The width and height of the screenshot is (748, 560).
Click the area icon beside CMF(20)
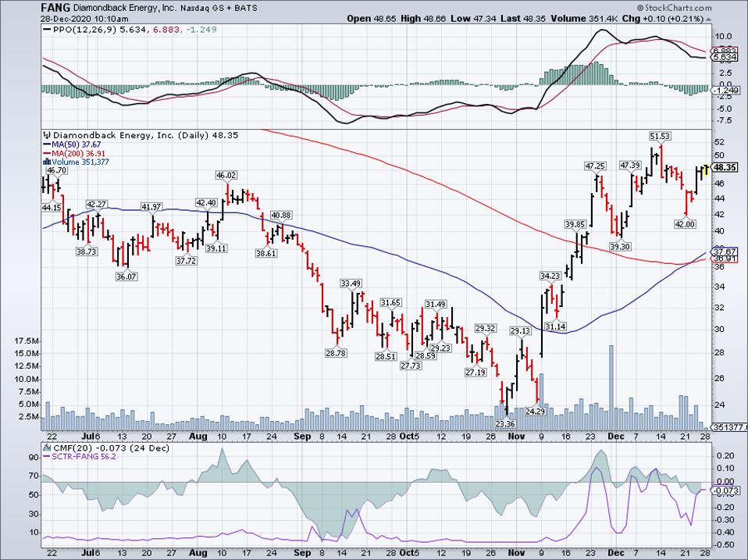[47, 448]
